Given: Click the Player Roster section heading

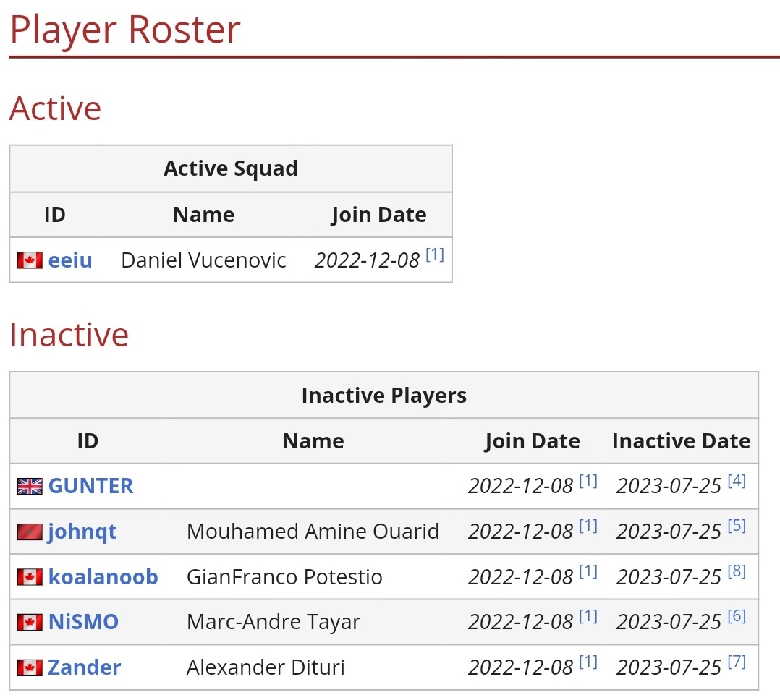Looking at the screenshot, I should coord(124,30).
